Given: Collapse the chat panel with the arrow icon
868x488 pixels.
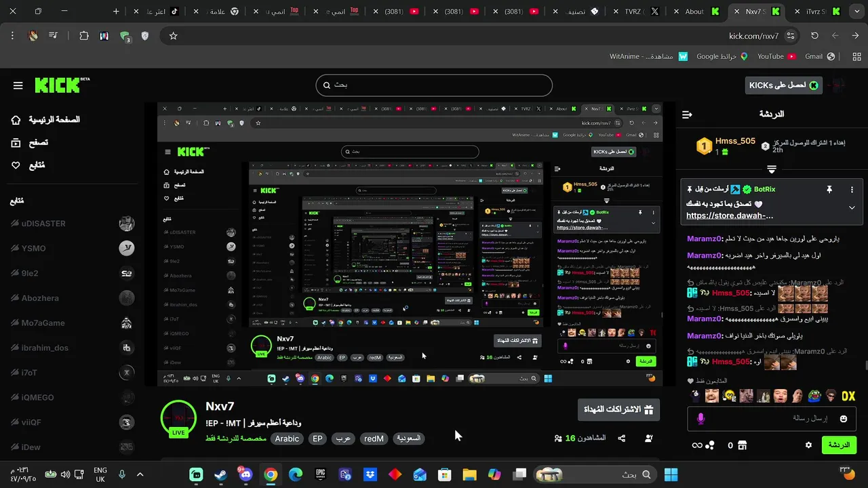Looking at the screenshot, I should click(x=687, y=115).
